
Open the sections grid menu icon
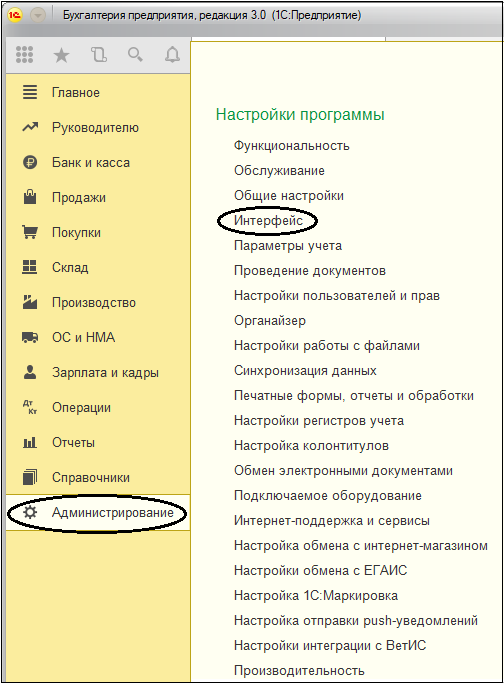24,54
